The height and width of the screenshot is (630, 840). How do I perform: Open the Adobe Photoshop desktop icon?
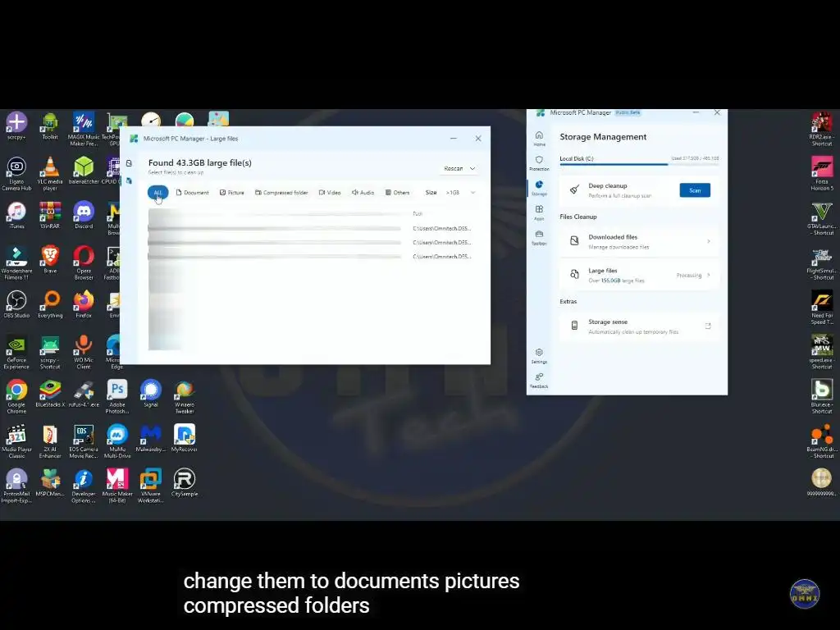[x=116, y=396]
